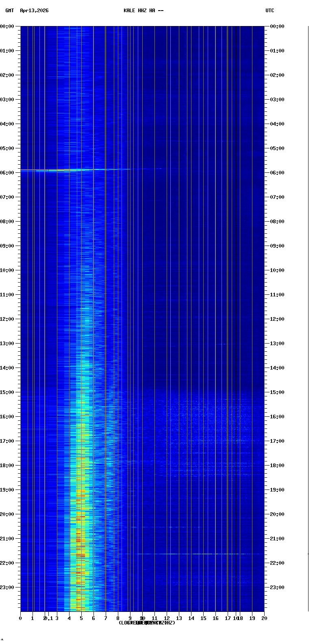
Task: Click the frequency axis caption below the plot
Action: pyautogui.click(x=147, y=623)
